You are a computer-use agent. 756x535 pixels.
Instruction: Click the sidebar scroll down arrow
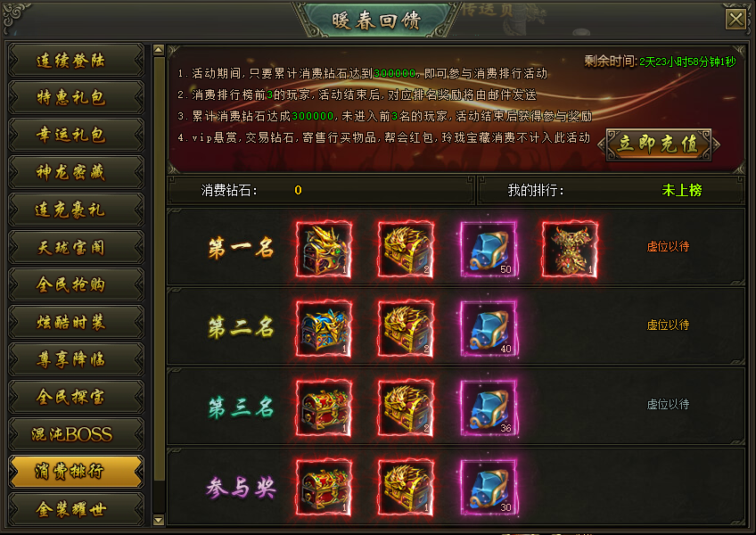click(x=158, y=520)
